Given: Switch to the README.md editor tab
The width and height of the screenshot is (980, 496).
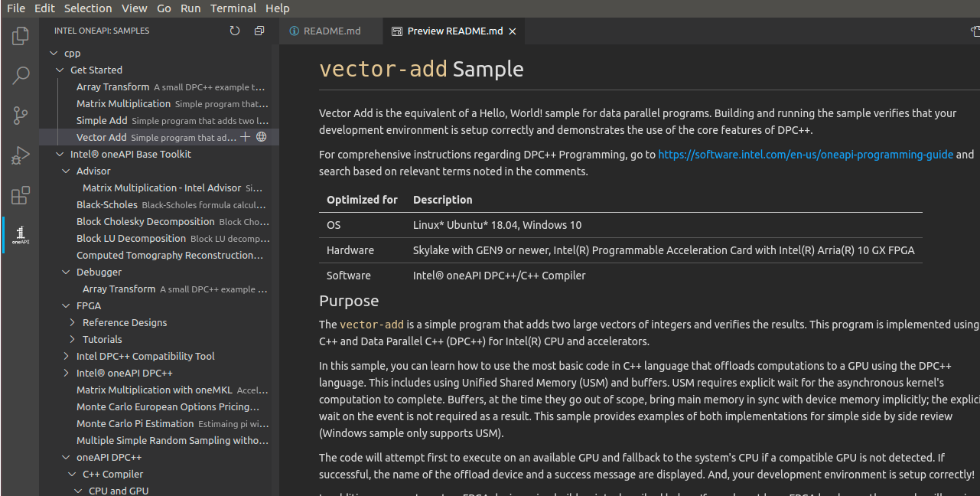Looking at the screenshot, I should pyautogui.click(x=331, y=31).
